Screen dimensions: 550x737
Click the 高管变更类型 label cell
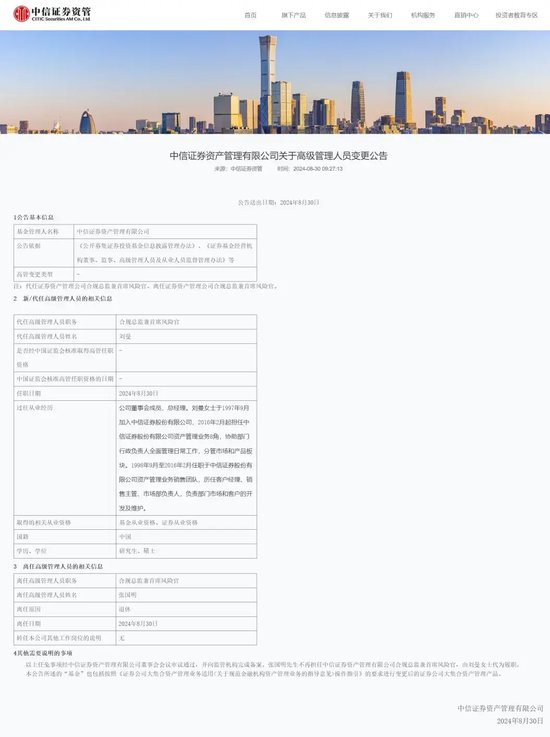tap(44, 274)
